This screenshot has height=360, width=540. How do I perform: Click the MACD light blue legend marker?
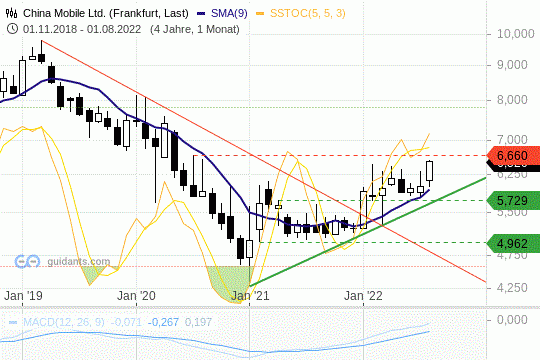pos(13,322)
